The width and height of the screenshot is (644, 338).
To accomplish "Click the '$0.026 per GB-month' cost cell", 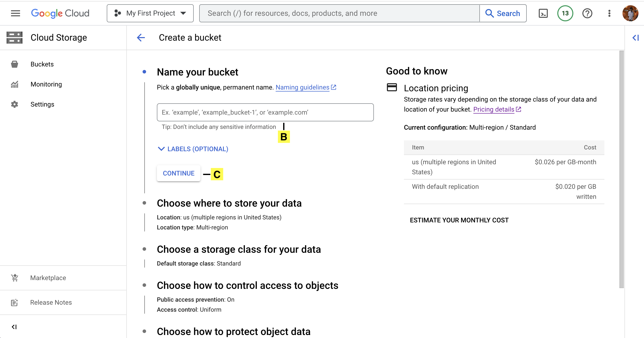I will (566, 162).
